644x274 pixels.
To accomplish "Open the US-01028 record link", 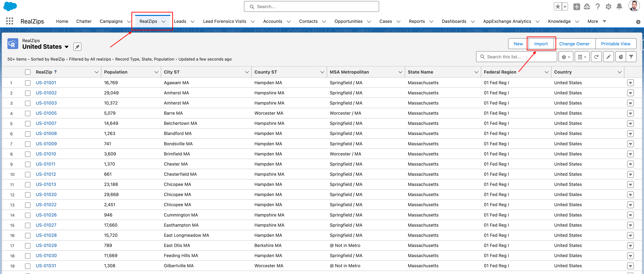I will [46, 235].
